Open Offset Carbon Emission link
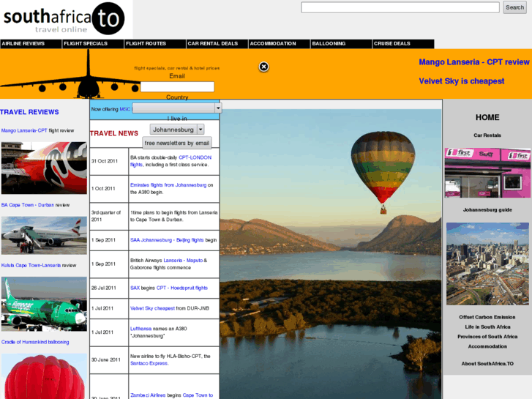The width and height of the screenshot is (532, 399). coord(487,317)
